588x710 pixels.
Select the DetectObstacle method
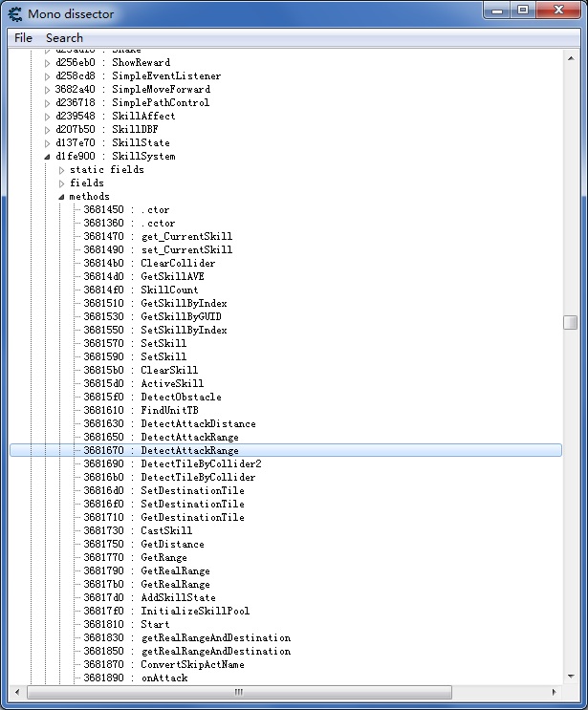(x=181, y=398)
